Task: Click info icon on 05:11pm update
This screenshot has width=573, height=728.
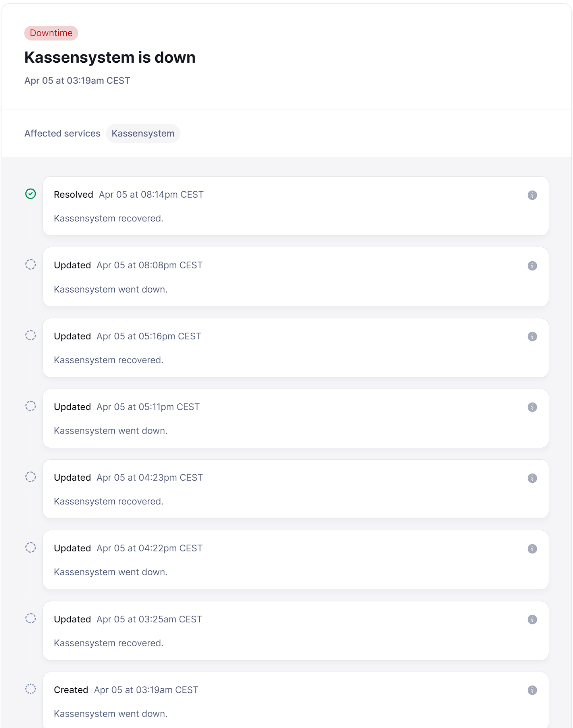Action: (532, 407)
